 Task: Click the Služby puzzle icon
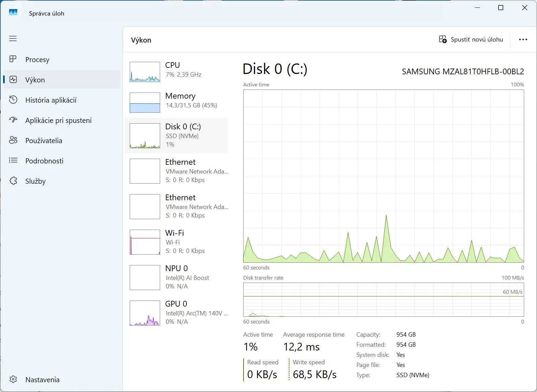[x=13, y=181]
